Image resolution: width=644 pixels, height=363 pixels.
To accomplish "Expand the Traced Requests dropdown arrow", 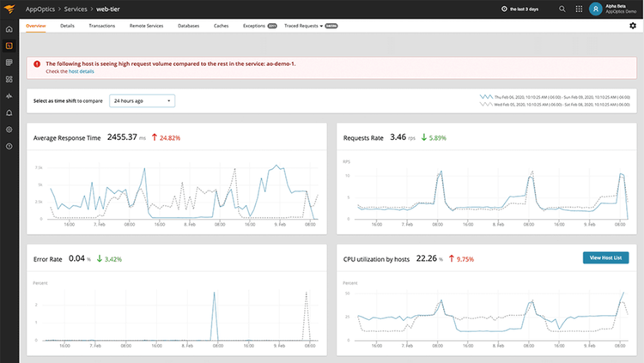I will 321,26.
